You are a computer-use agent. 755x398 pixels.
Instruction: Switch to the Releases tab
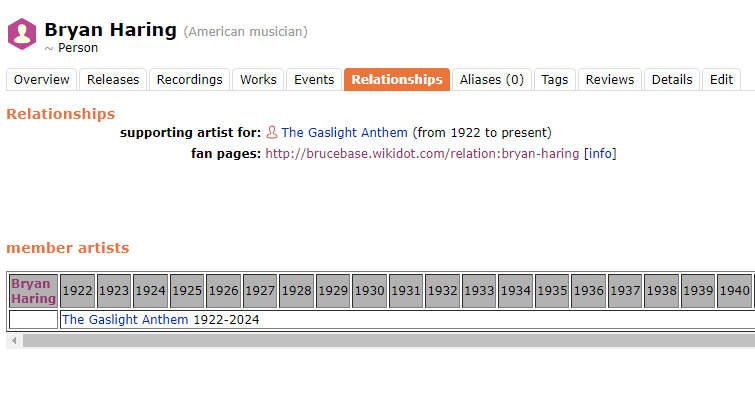click(x=113, y=79)
